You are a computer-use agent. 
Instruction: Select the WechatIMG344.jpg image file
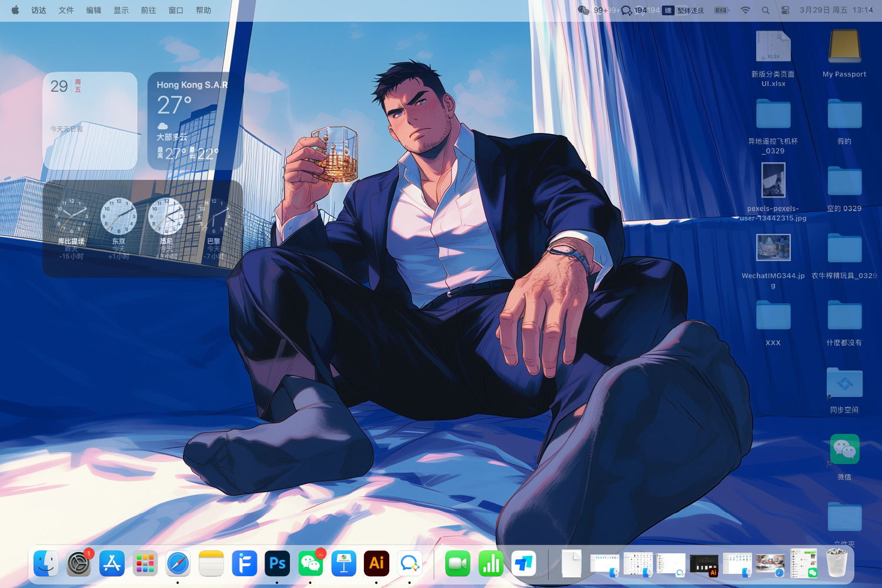click(773, 260)
